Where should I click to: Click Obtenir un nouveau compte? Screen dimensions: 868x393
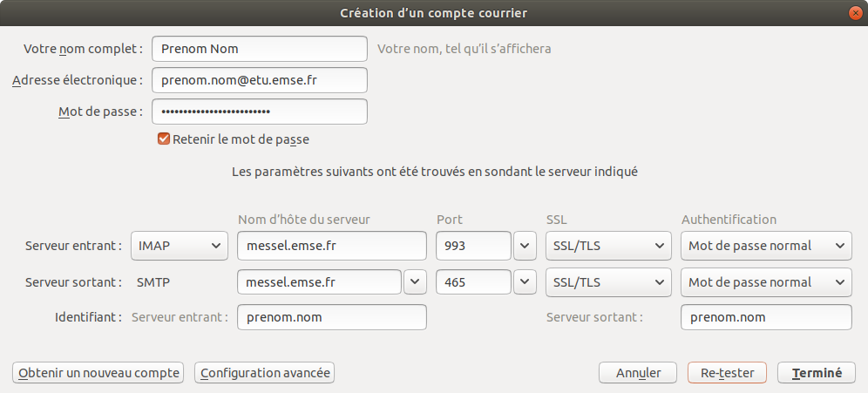98,373
